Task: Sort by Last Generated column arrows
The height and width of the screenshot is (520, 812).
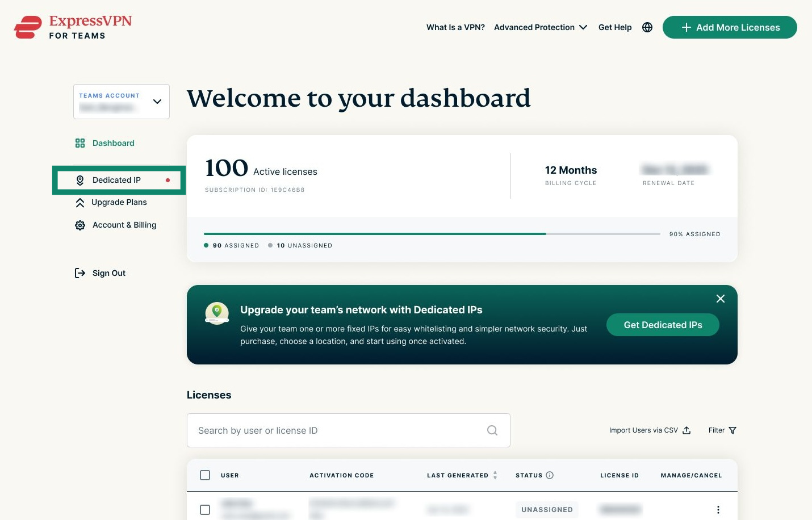Action: [495, 475]
